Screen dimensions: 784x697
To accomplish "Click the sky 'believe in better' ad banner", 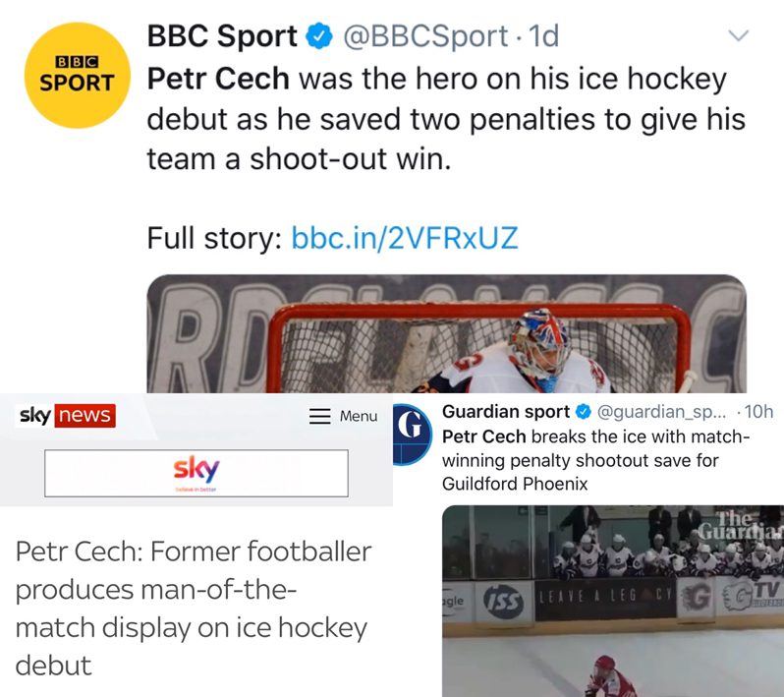I will pos(196,473).
